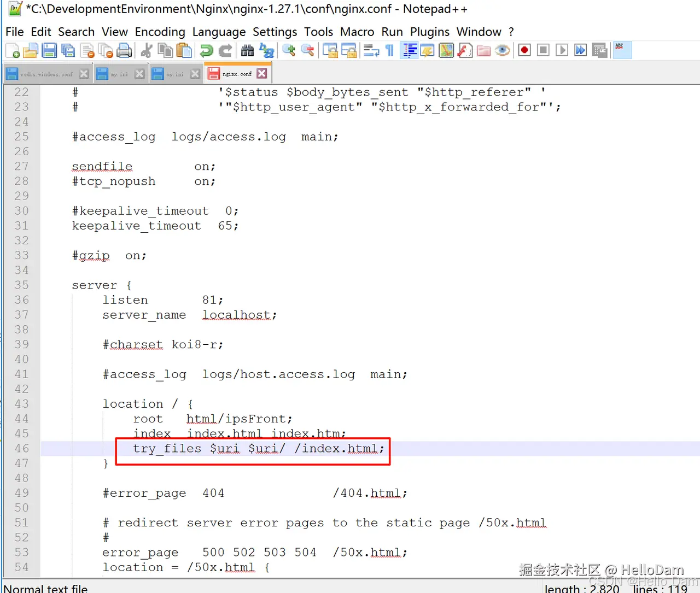Open the Edit menu
This screenshot has width=700, height=593.
click(41, 32)
